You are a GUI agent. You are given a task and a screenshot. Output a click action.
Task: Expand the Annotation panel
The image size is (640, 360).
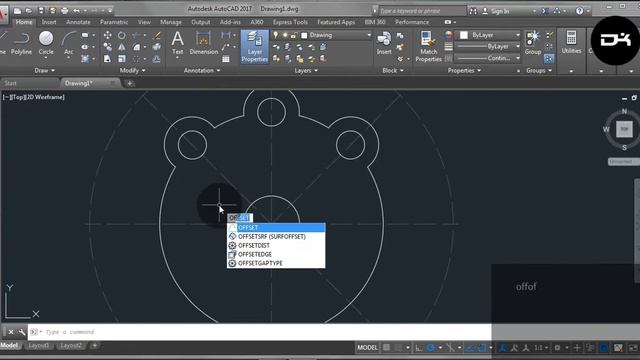202,71
